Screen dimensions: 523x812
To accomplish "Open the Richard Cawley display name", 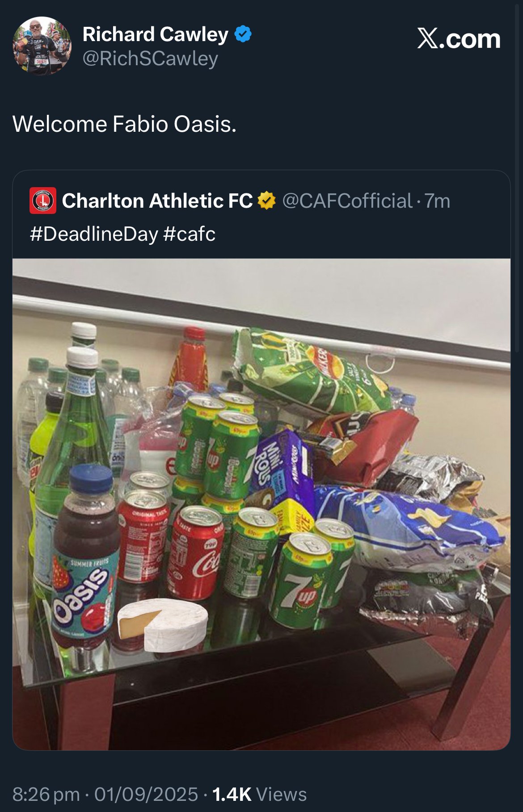I will pyautogui.click(x=156, y=34).
